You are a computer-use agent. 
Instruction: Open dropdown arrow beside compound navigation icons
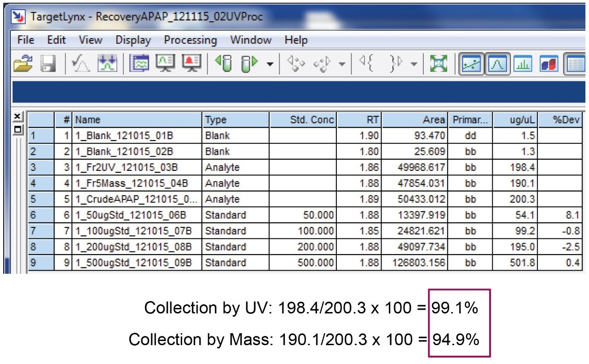(x=341, y=64)
